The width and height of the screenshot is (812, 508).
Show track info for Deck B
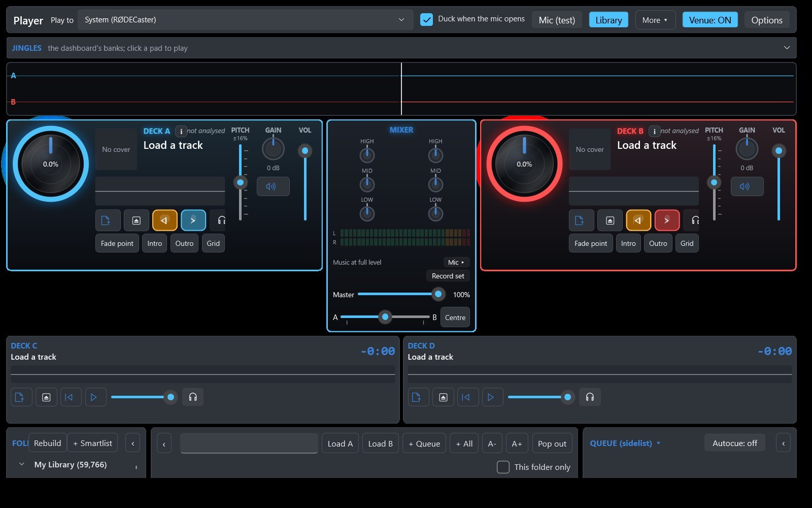[x=655, y=131]
